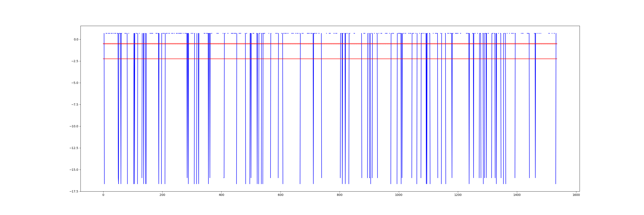Click the x-axis tick label 200

pos(162,195)
